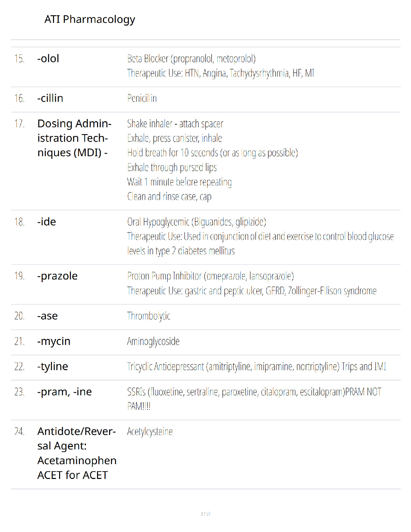The height and width of the screenshot is (532, 411).
Task: Click the Thrombolytic definition
Action: tap(148, 316)
